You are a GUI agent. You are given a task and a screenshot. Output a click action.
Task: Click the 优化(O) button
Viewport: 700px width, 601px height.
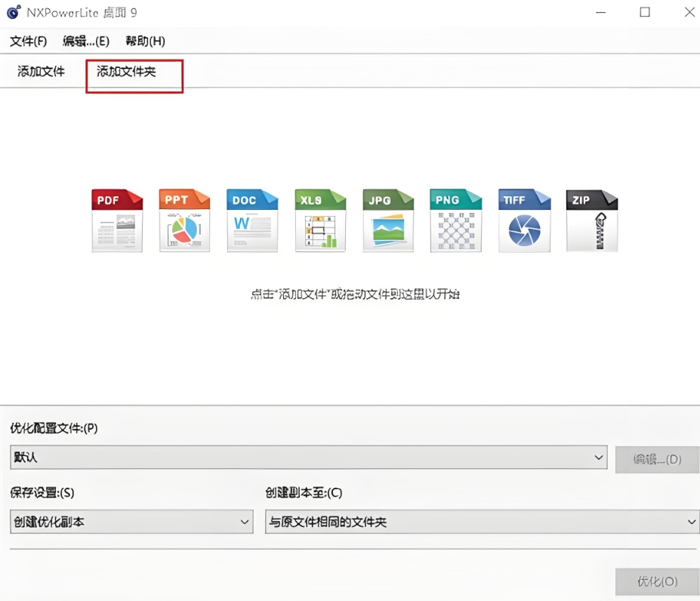tap(657, 581)
